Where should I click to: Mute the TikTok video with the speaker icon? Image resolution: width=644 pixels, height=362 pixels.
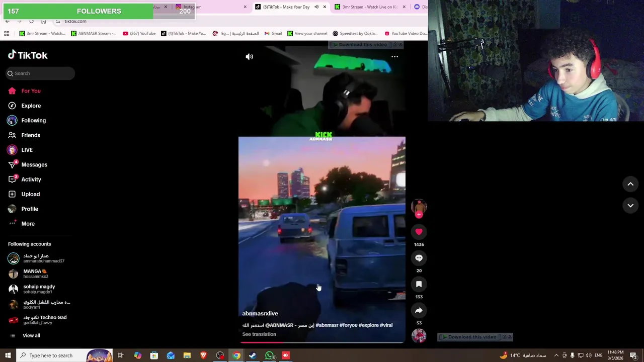tap(249, 57)
